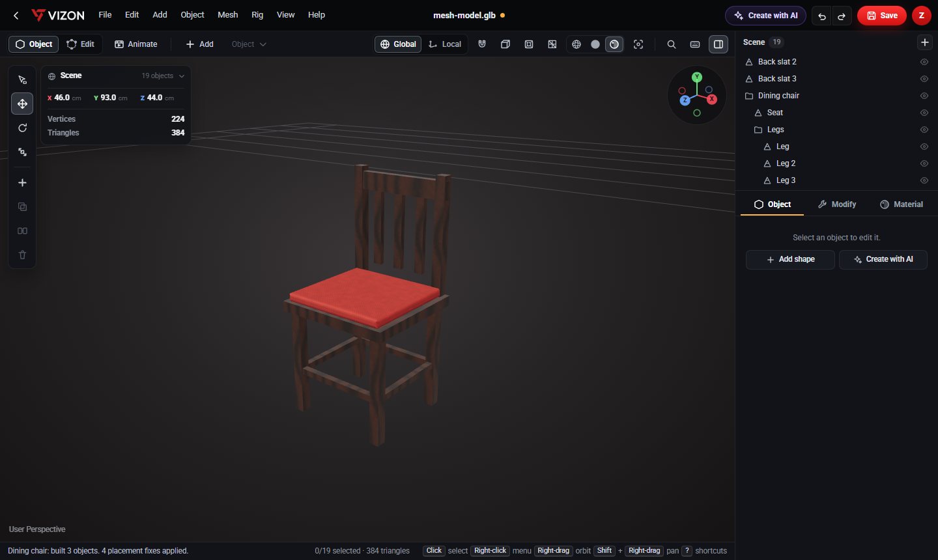The width and height of the screenshot is (938, 560).
Task: Toggle the right sidebar panel
Action: pos(718,44)
